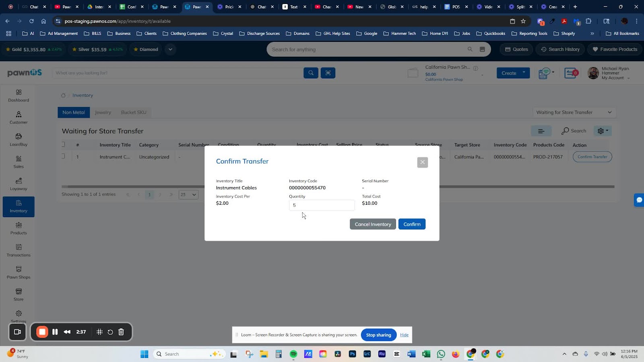
Task: Open Pawn Shops in the sidebar
Action: coord(19,273)
